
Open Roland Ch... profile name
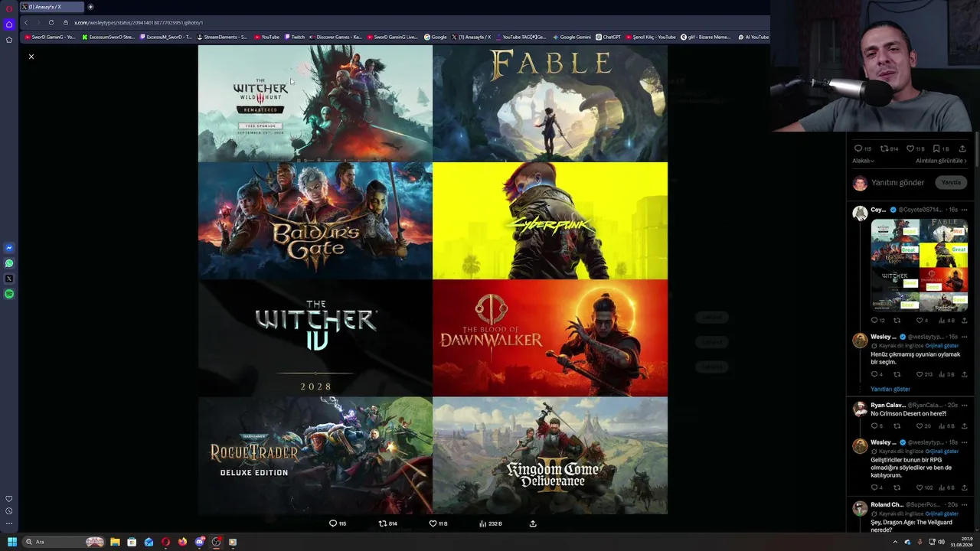[887, 504]
